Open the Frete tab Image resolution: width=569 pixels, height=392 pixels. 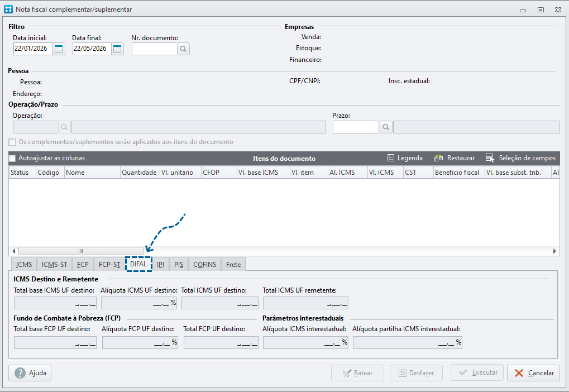(233, 265)
